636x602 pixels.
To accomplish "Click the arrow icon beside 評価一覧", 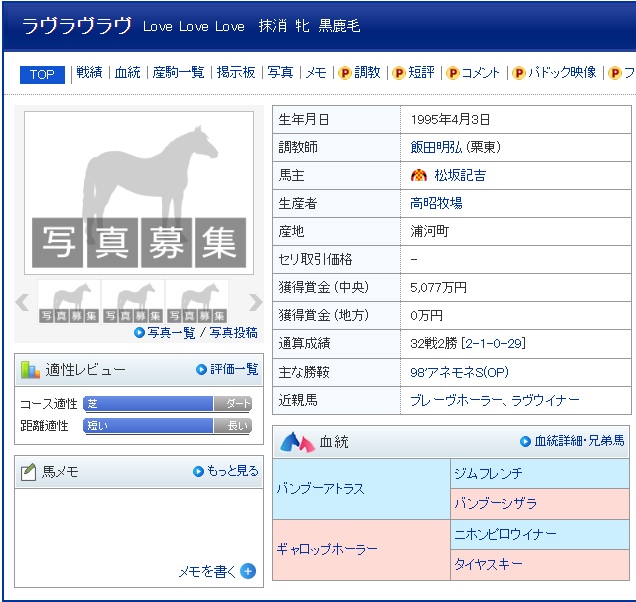I will click(201, 369).
